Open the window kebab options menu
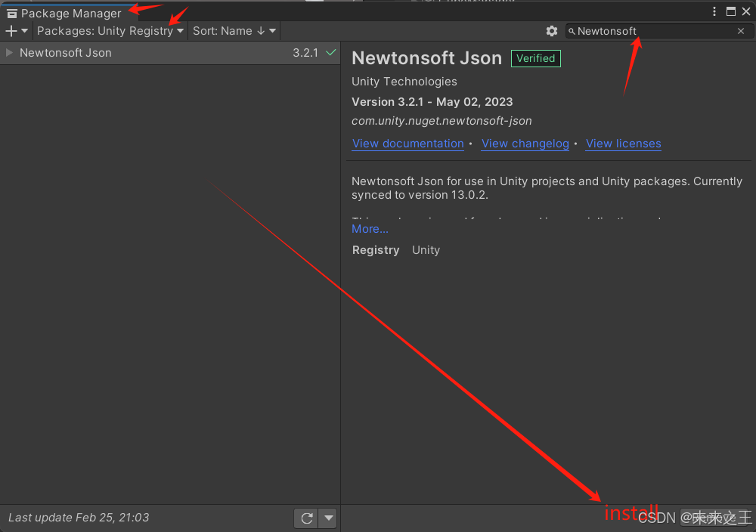Screen dimensions: 756x532 (714, 11)
